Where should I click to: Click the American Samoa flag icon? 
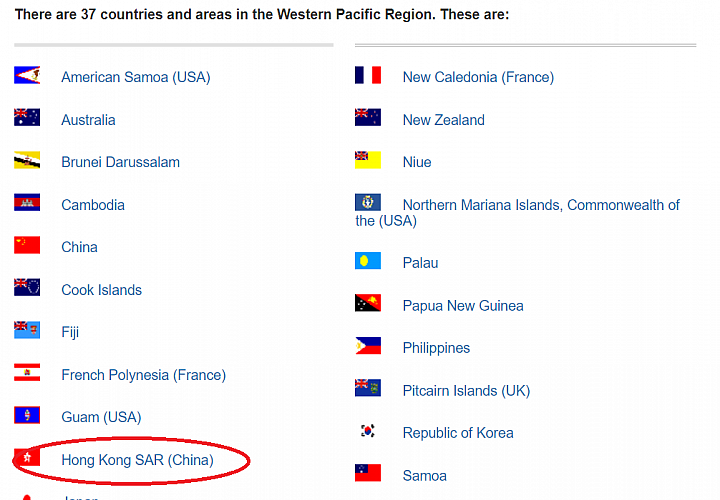pyautogui.click(x=27, y=75)
